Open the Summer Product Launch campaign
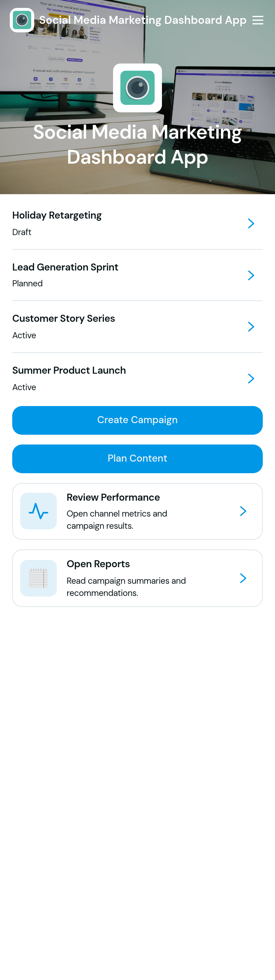 pos(137,379)
